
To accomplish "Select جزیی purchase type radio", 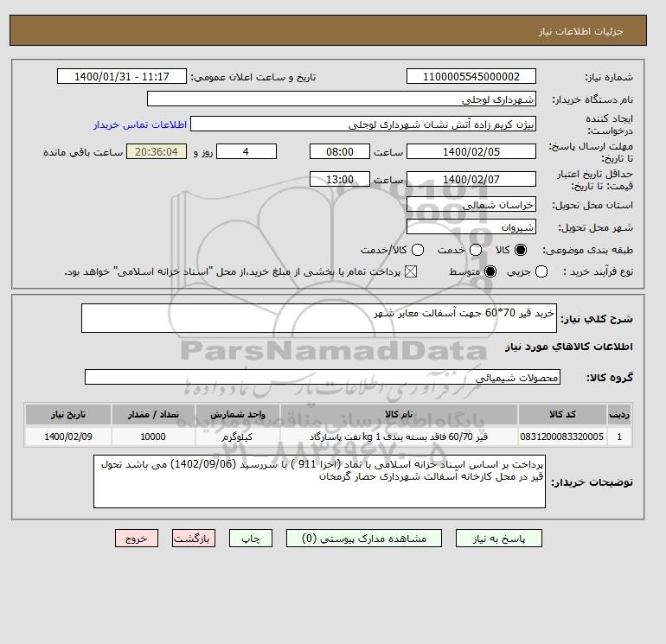I will (x=541, y=271).
